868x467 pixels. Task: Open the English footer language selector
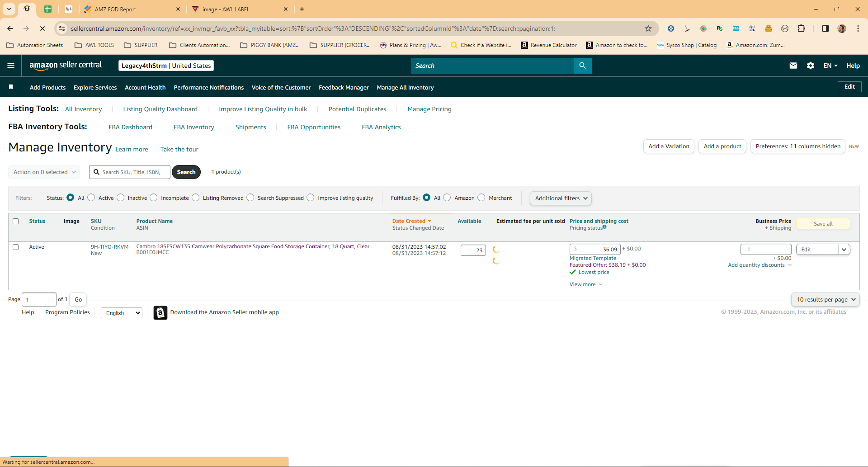click(x=122, y=313)
